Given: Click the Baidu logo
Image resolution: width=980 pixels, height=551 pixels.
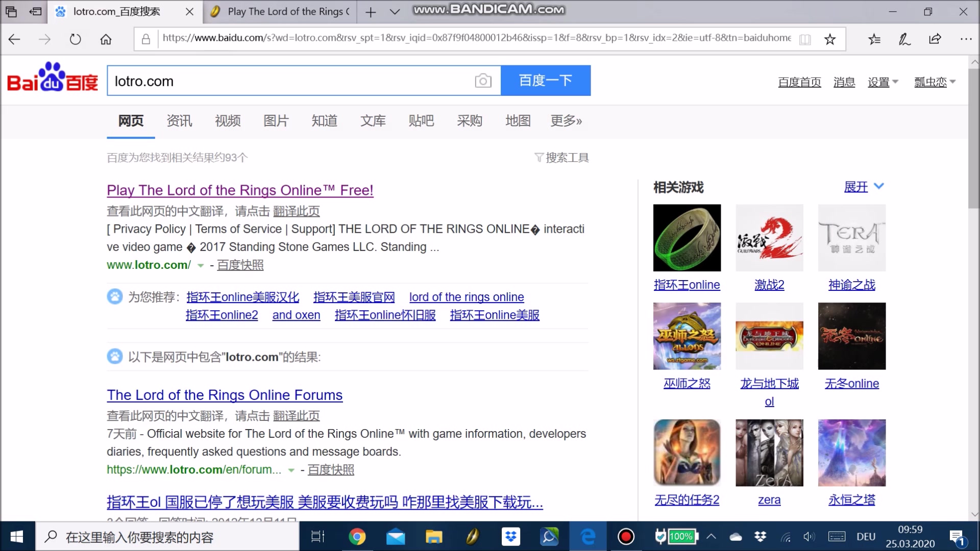Looking at the screenshot, I should click(x=53, y=78).
